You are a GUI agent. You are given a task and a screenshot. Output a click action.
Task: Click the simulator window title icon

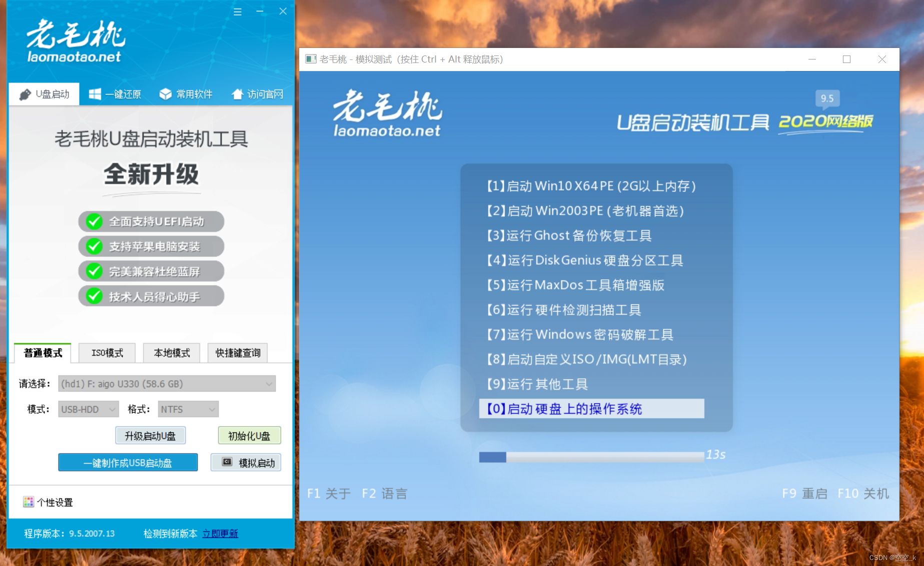[x=311, y=59]
